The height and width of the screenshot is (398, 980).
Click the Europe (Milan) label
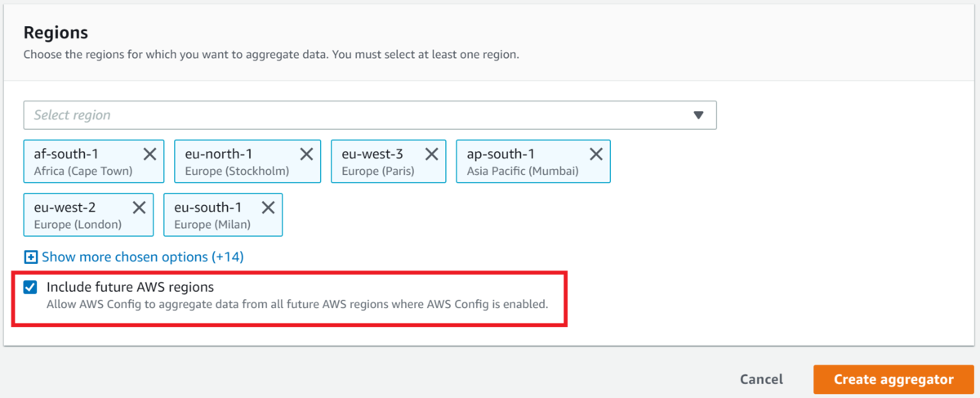point(212,224)
